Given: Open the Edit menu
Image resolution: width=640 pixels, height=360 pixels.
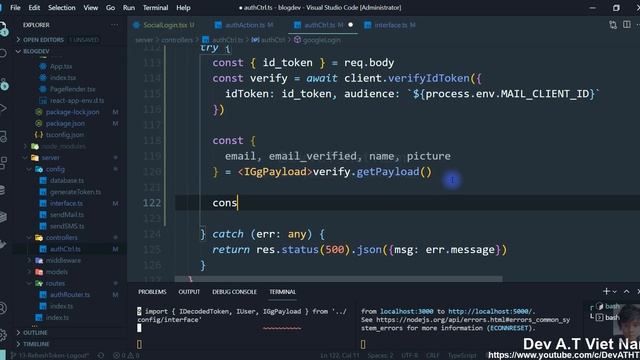Looking at the screenshot, I should [x=34, y=8].
